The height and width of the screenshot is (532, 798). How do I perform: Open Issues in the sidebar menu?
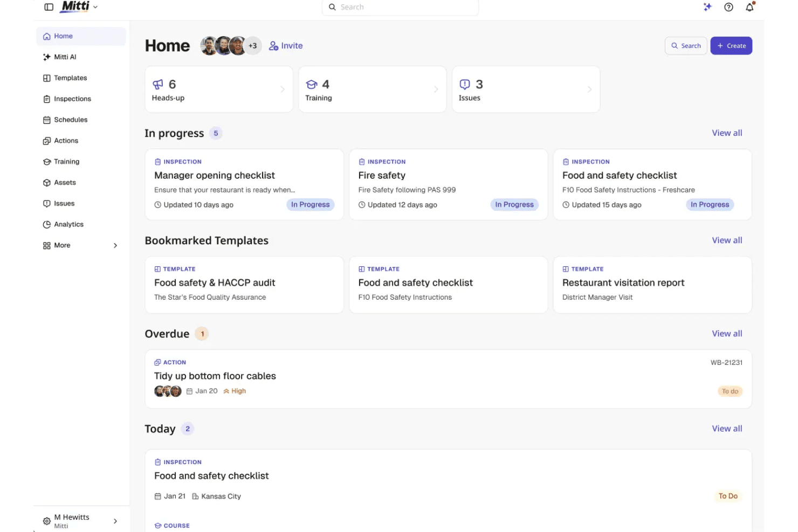click(x=81, y=204)
